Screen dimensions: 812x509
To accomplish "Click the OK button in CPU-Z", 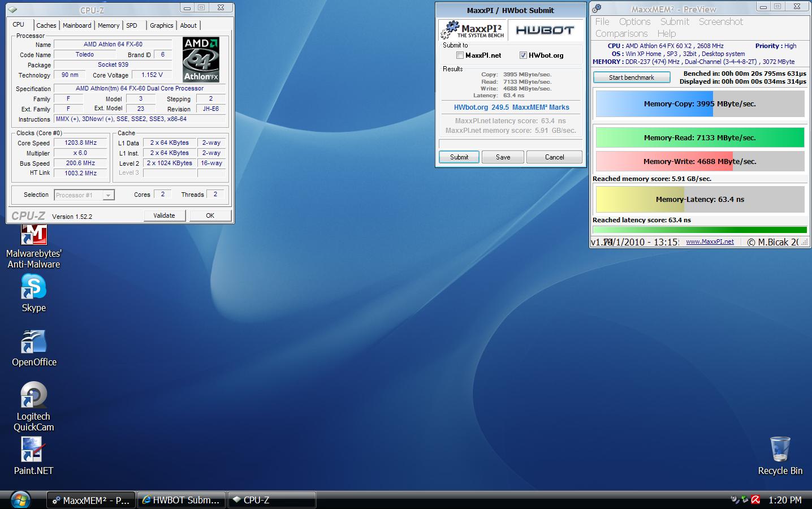I will tap(210, 215).
